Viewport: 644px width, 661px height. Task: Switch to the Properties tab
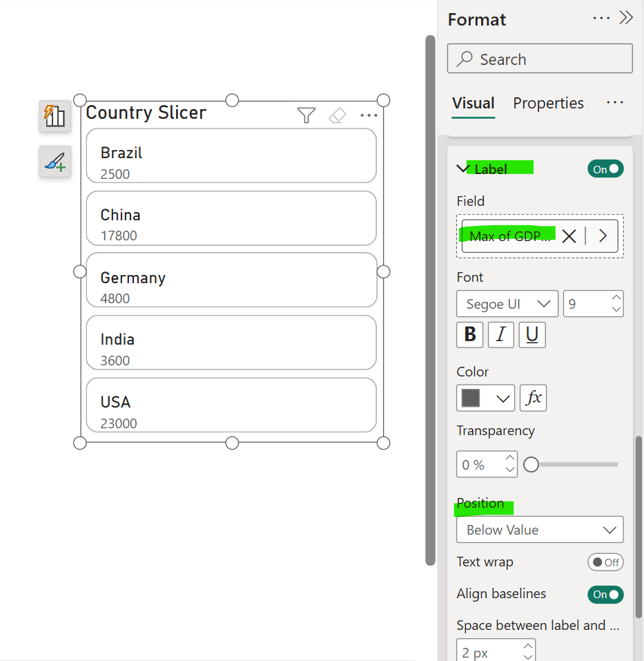click(x=548, y=104)
